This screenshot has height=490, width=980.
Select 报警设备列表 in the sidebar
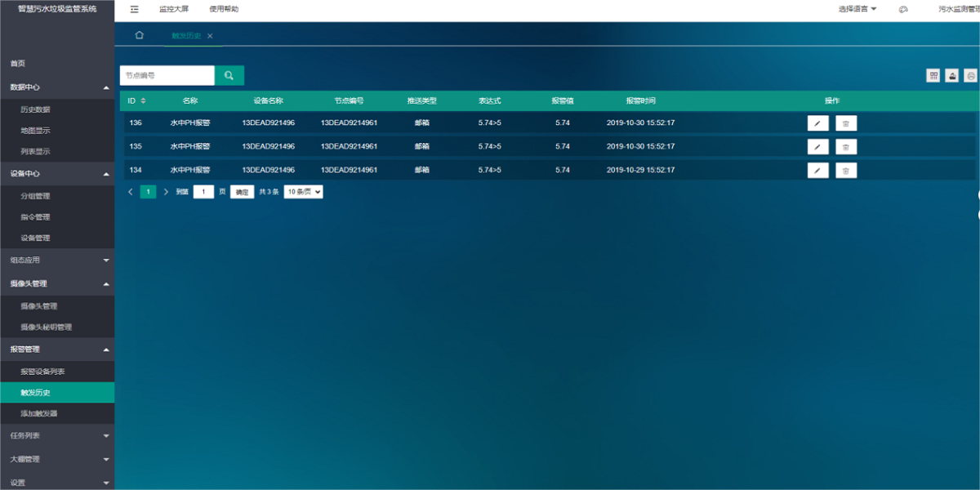(42, 372)
